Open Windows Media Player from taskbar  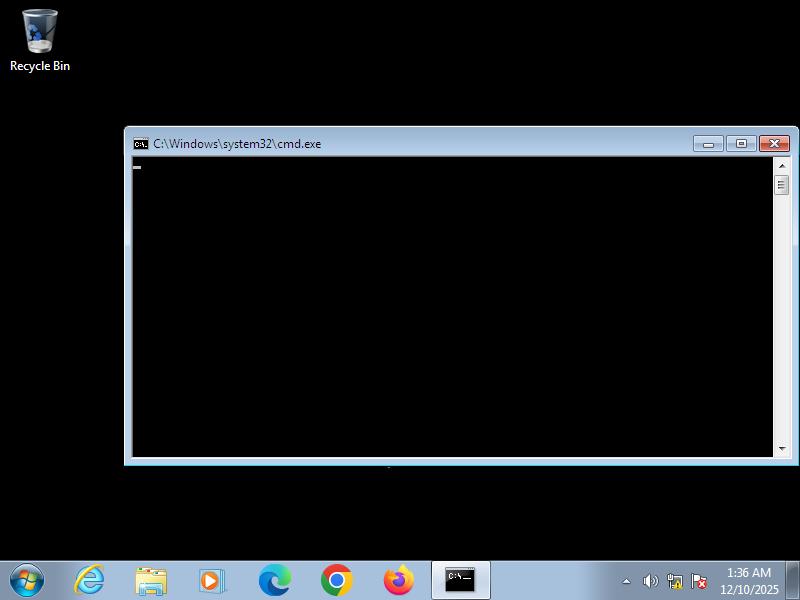pyautogui.click(x=213, y=580)
